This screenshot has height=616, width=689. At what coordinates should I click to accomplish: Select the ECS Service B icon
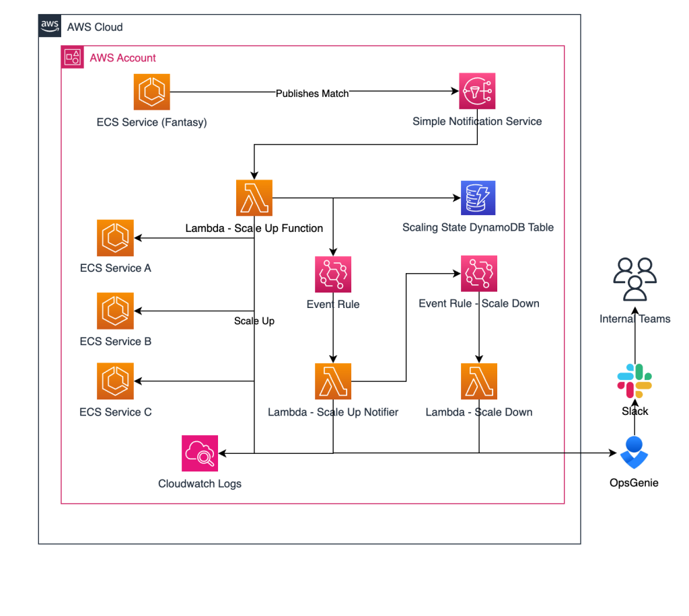pyautogui.click(x=115, y=311)
